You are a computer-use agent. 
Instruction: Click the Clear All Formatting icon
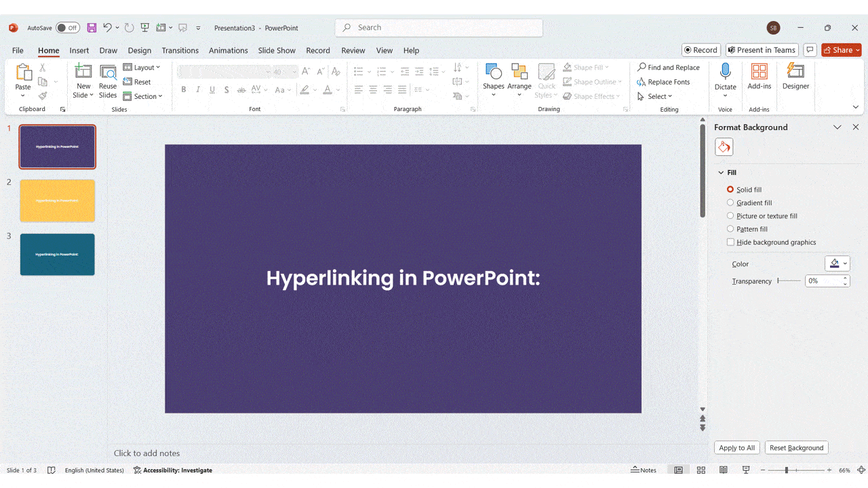point(336,71)
